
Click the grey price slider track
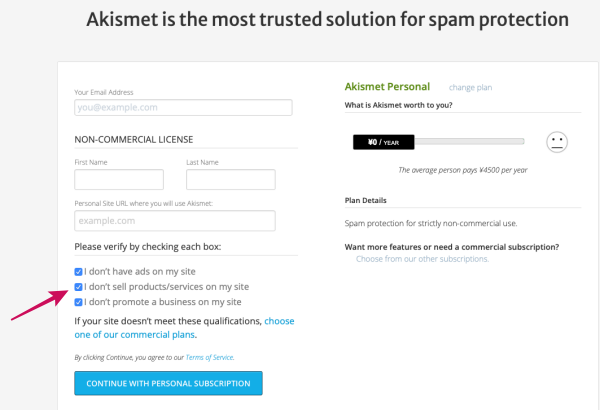point(470,142)
